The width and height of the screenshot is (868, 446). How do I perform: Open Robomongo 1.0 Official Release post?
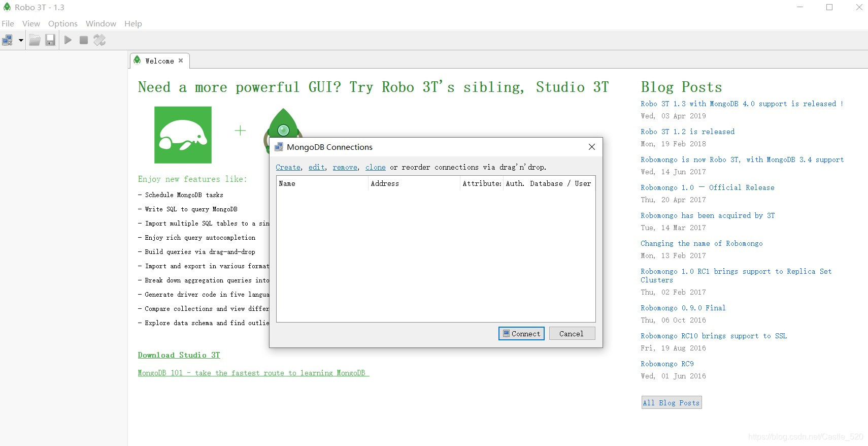pyautogui.click(x=707, y=187)
